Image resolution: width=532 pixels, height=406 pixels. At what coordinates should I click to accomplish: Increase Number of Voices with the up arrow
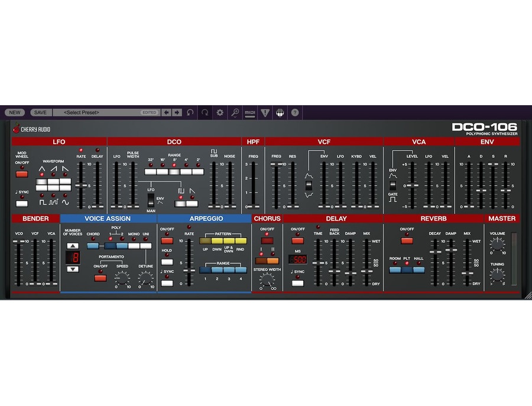click(73, 245)
